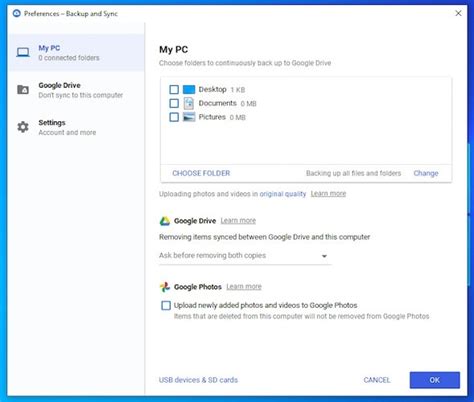Open Learn more beside original quality
This screenshot has width=474, height=402.
[x=328, y=194]
